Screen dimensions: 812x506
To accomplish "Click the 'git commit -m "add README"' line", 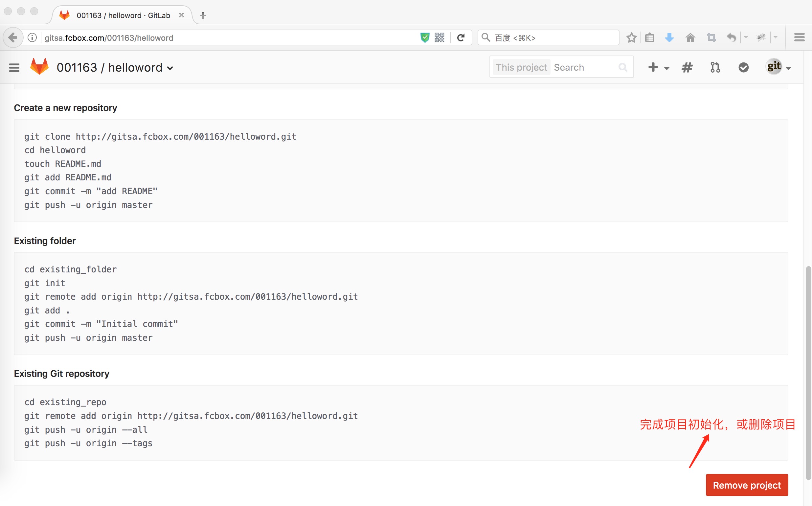I will 91,191.
